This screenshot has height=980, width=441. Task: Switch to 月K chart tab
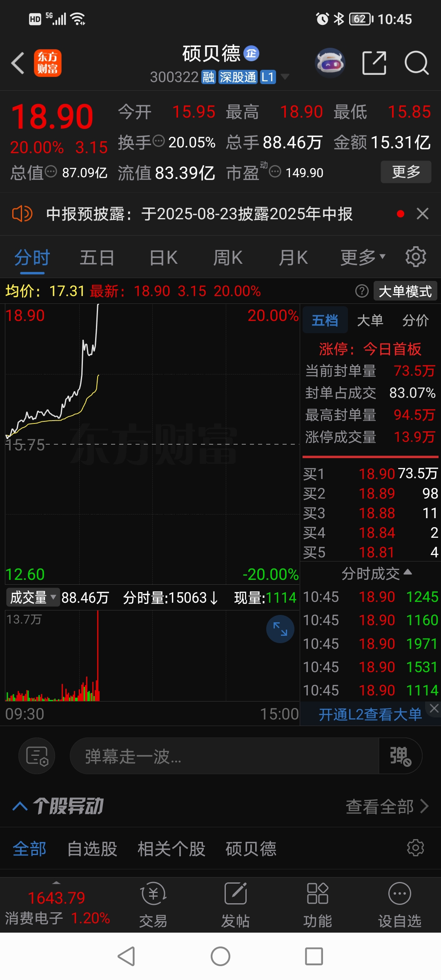[x=293, y=258]
